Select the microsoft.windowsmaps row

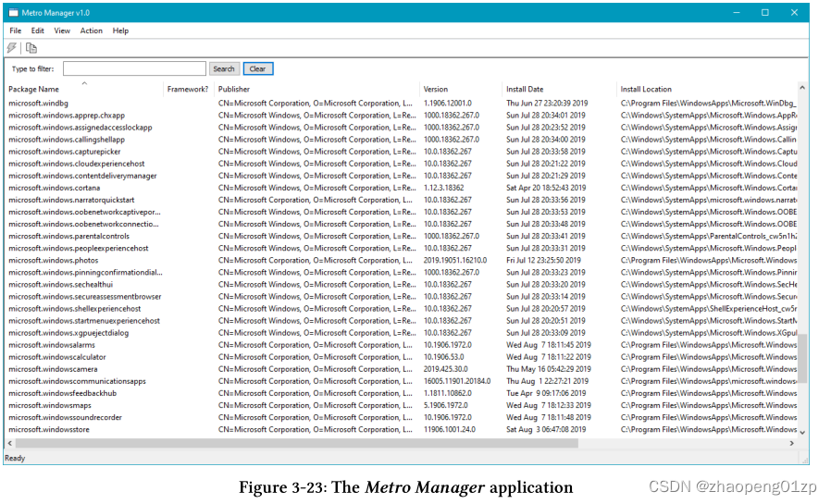pyautogui.click(x=402, y=406)
